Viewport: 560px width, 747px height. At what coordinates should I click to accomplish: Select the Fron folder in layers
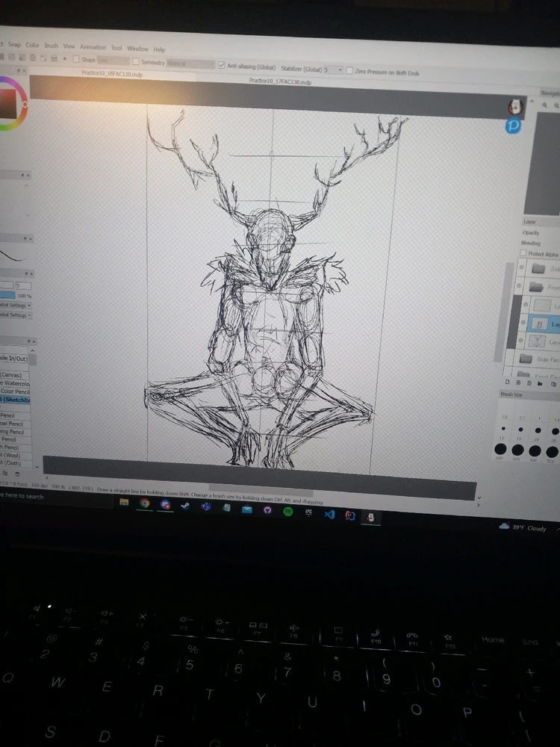(x=540, y=286)
